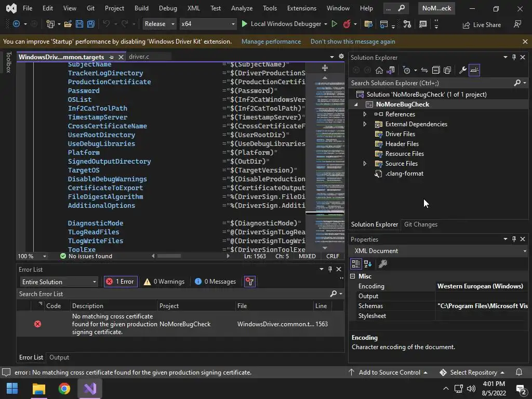532x399 pixels.
Task: Switch to the Git Changes tab
Action: point(421,224)
